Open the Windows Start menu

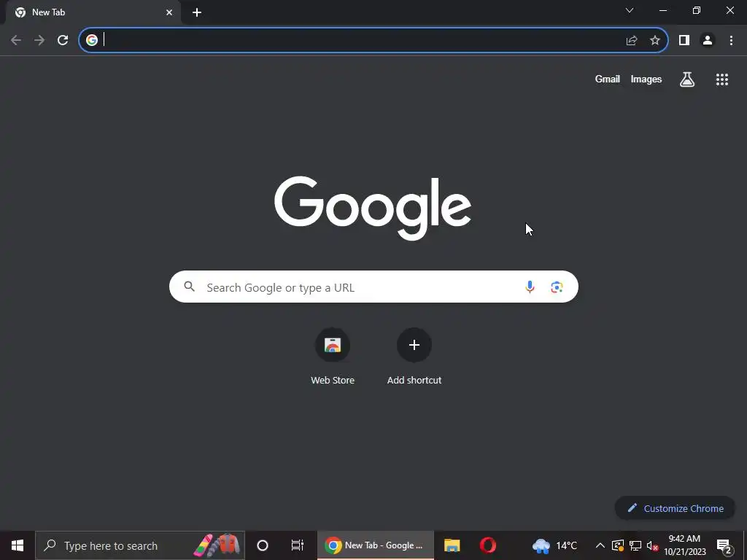tap(18, 545)
